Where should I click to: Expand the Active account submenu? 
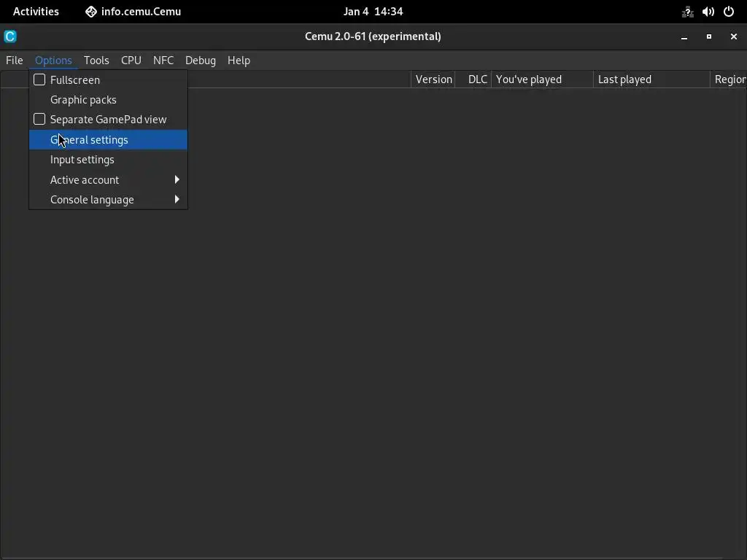click(x=108, y=179)
